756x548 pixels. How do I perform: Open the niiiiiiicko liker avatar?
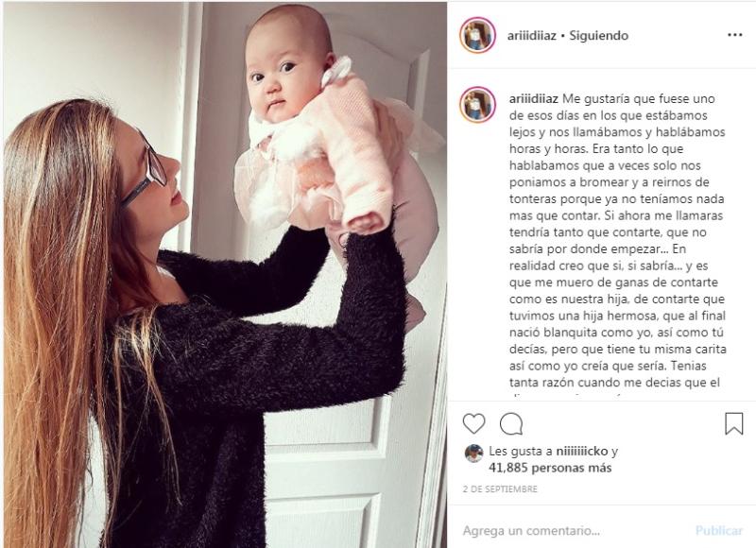click(473, 454)
